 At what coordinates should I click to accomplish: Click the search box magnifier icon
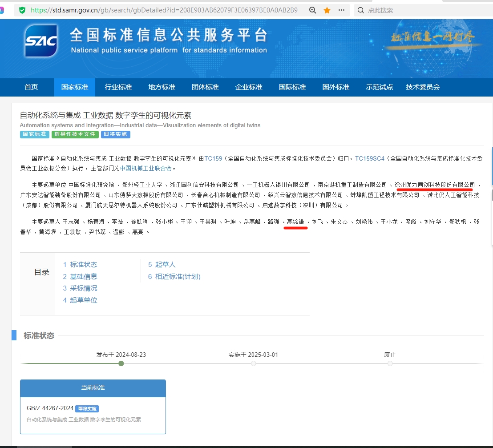click(361, 10)
